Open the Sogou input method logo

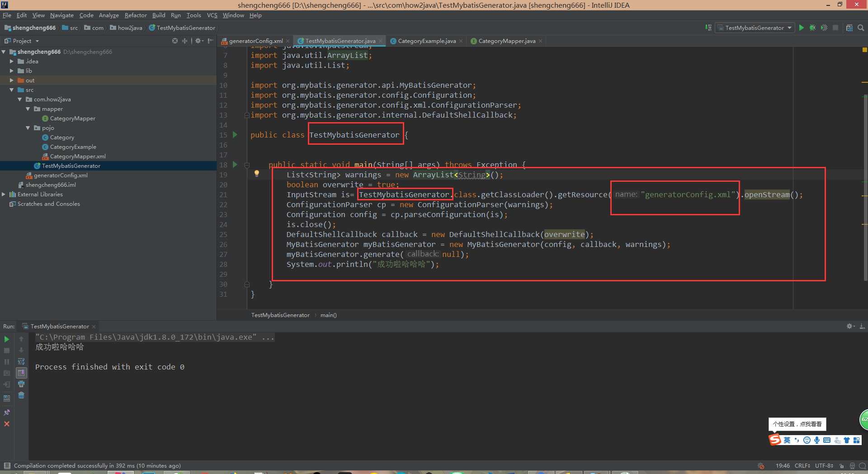[775, 440]
